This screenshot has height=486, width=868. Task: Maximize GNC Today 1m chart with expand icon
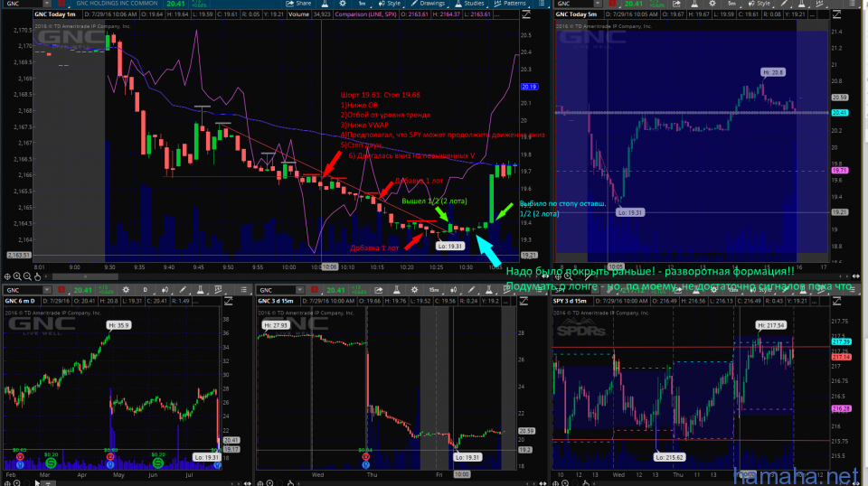[526, 14]
